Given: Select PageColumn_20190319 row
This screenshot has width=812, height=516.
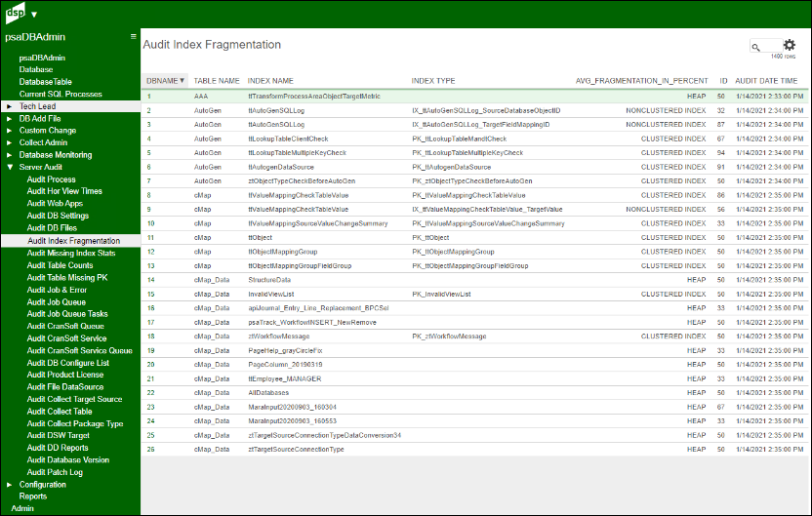Looking at the screenshot, I should pos(474,365).
